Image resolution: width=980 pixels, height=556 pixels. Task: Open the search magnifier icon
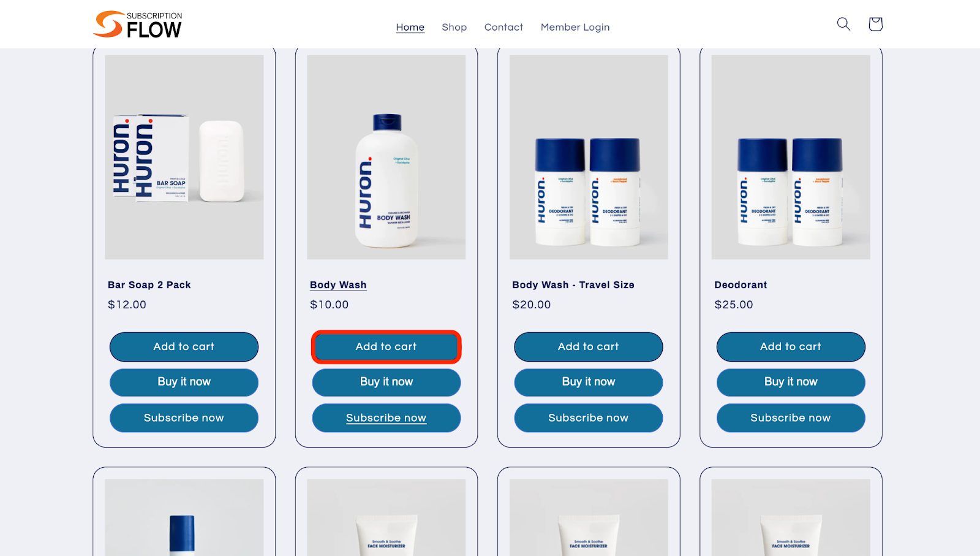843,24
